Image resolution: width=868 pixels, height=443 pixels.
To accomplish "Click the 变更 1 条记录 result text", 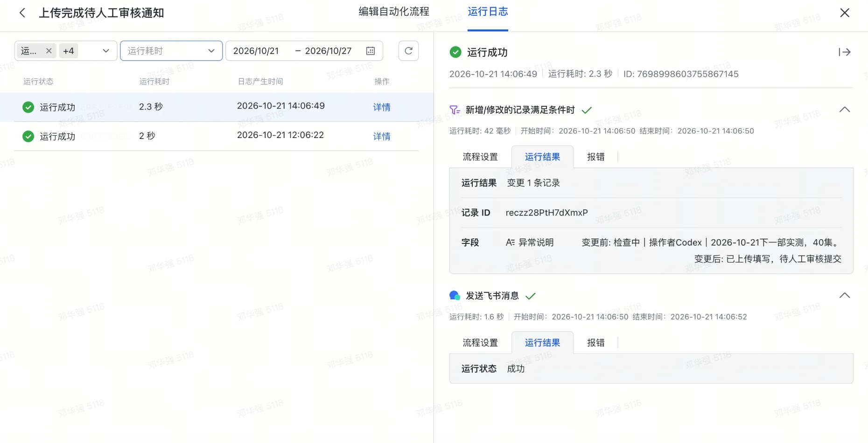I will tap(533, 183).
